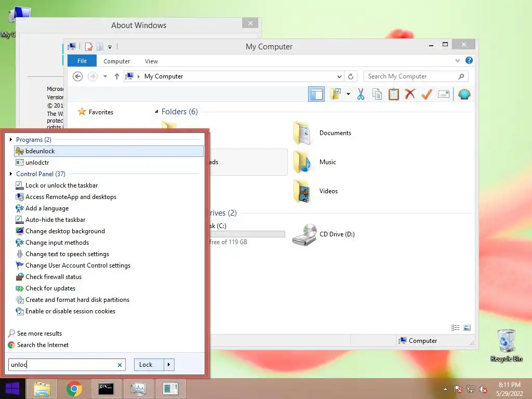Select Enable or disable session cookies
Viewport: 532px width, 399px height.
(109, 311)
